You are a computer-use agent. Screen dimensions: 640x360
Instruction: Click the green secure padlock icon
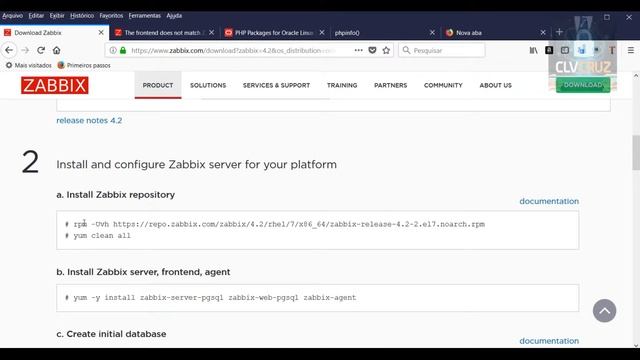123,50
